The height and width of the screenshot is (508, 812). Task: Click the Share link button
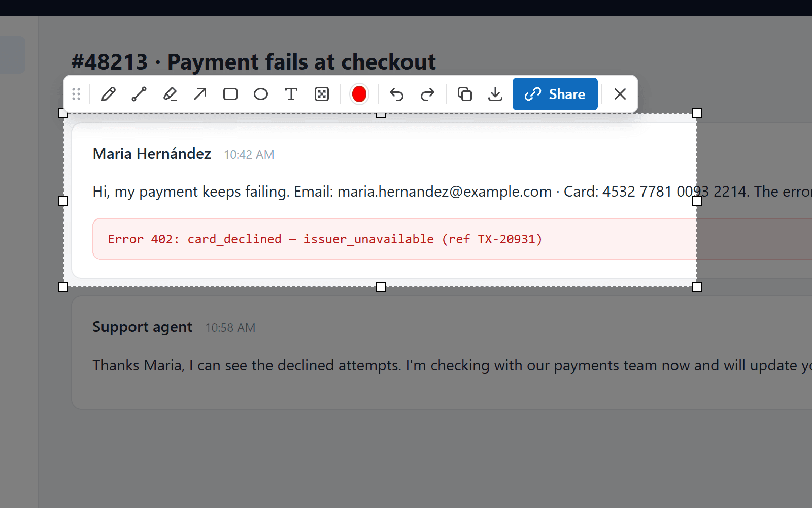coord(555,94)
